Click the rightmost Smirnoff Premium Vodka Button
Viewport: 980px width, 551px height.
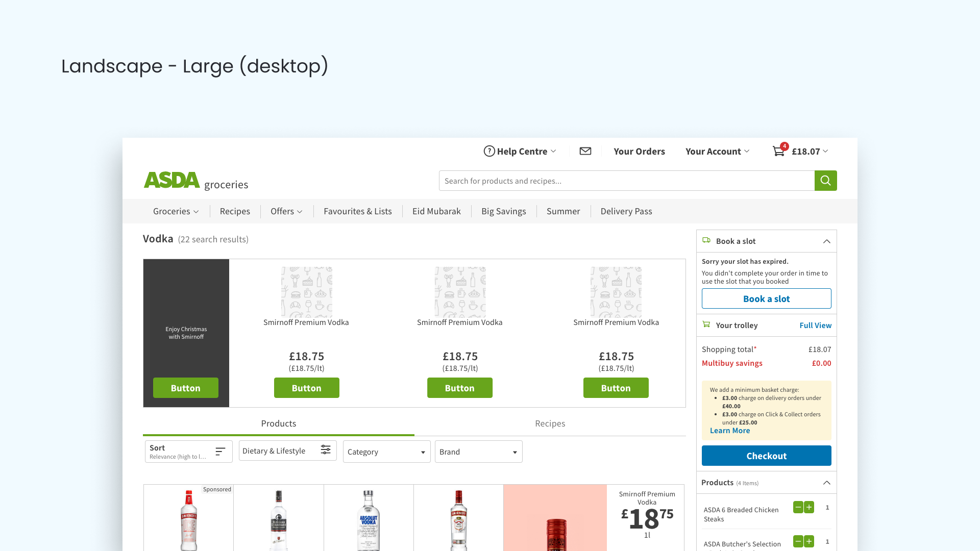(x=616, y=388)
